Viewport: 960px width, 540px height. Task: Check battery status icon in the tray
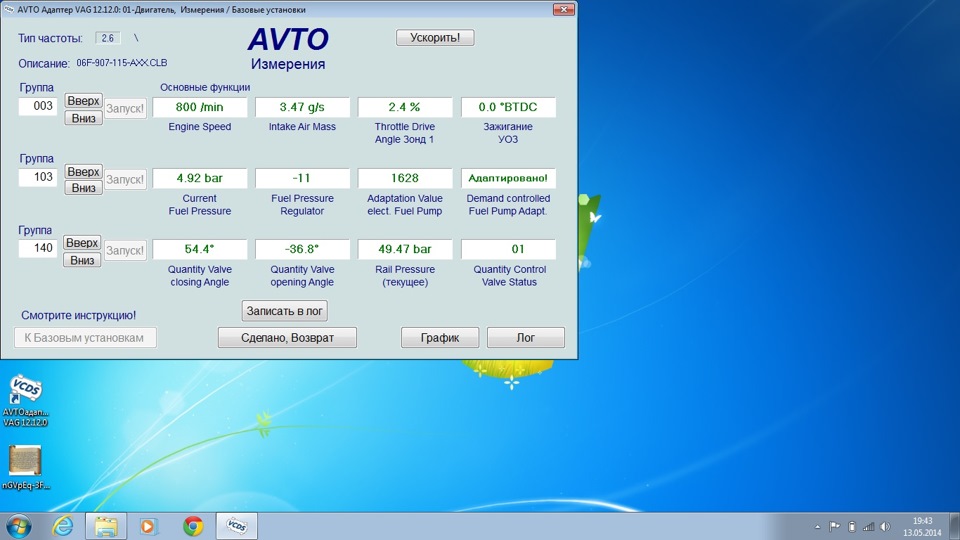852,527
